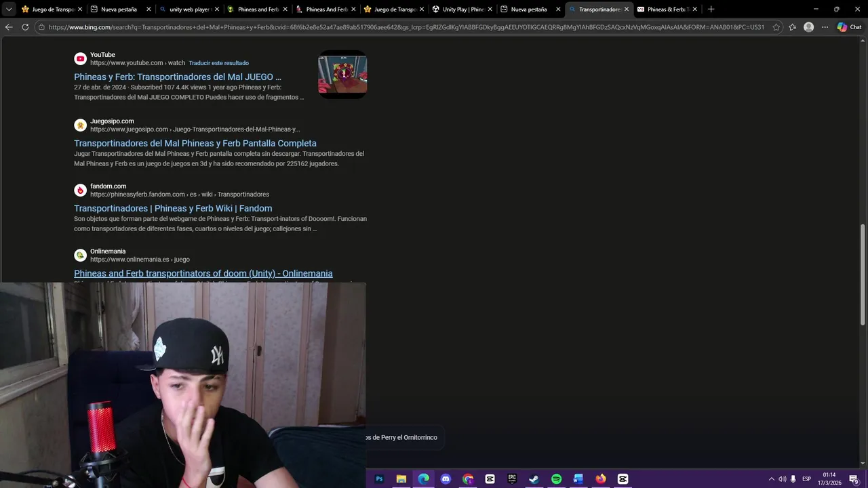Open Phineas and Ferb transportinators of doom Onlinemania link

203,273
